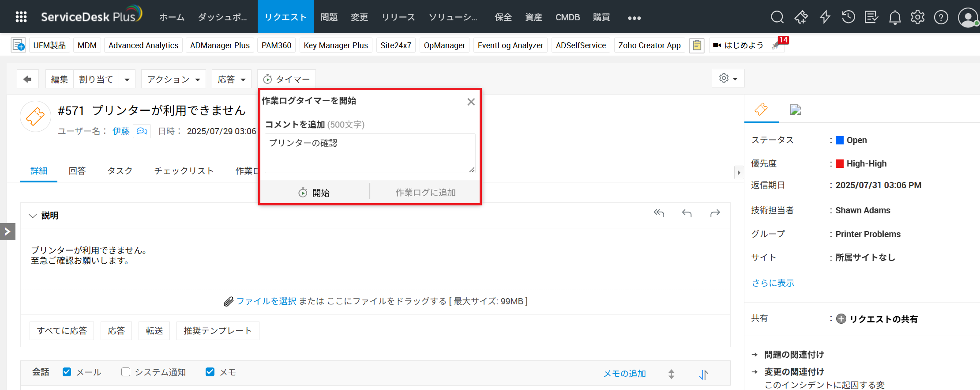The width and height of the screenshot is (980, 390).
Task: Click reply-all arrow icon in description
Action: point(659,213)
